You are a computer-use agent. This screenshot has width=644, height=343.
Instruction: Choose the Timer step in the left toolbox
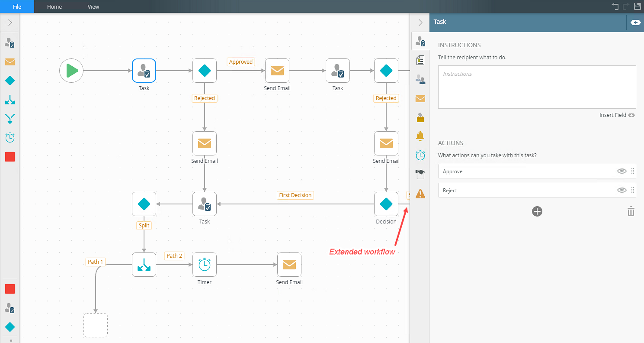point(10,138)
